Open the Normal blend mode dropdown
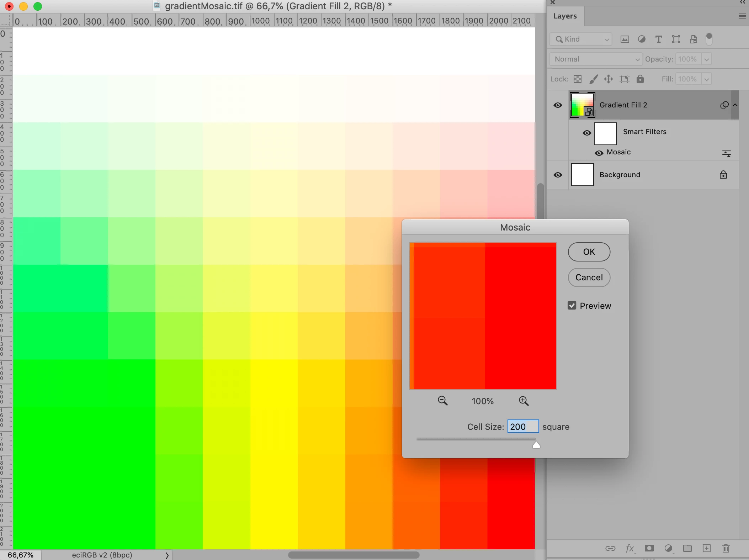The image size is (749, 560). tap(596, 59)
